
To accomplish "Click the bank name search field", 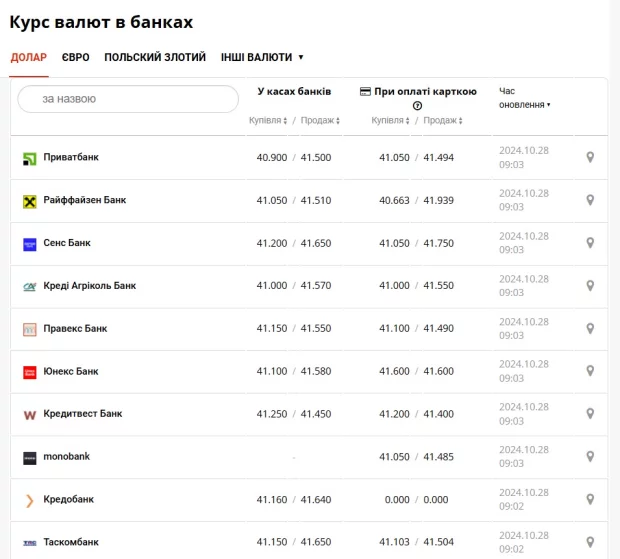I will [127, 99].
